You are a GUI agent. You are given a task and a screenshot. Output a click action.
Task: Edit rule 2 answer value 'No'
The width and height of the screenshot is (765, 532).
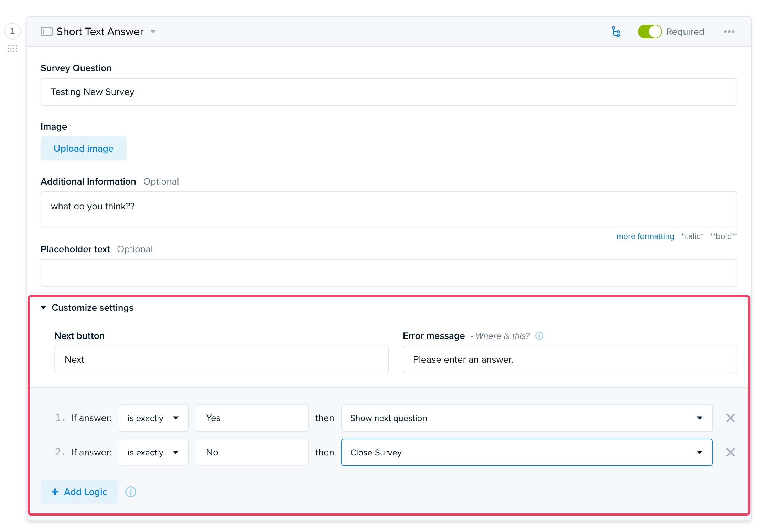(x=252, y=452)
